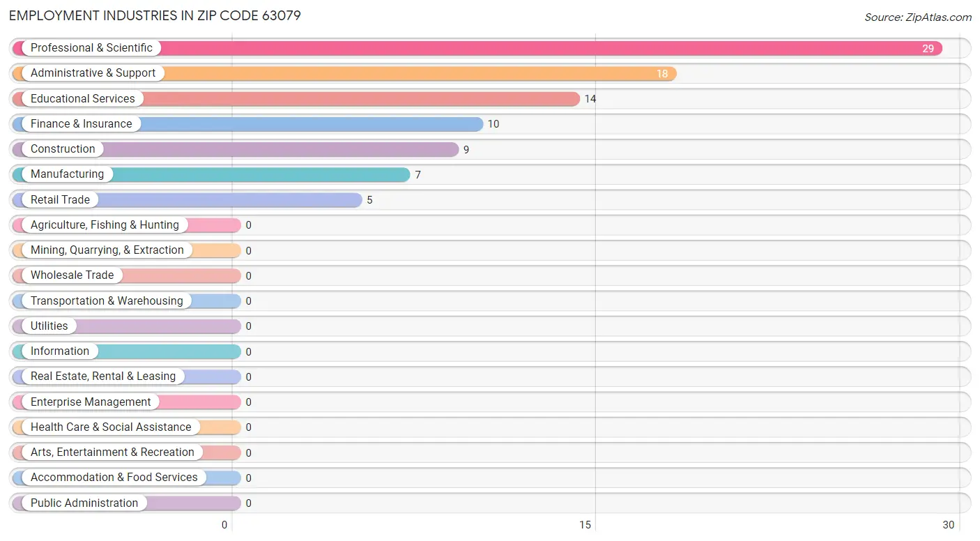Click the Public Administration label
Image resolution: width=980 pixels, height=541 pixels.
pos(84,503)
